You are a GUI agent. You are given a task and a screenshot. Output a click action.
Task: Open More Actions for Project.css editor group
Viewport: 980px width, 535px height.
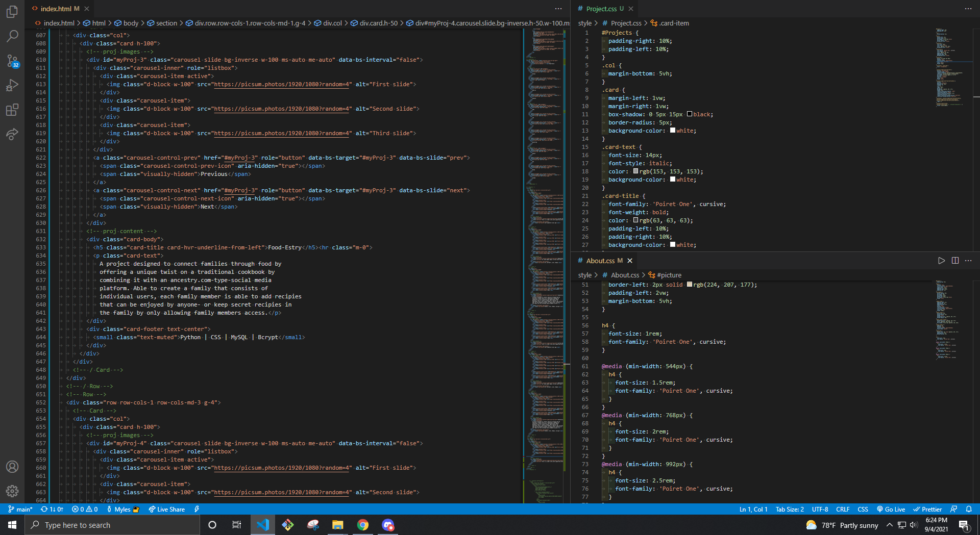(968, 9)
